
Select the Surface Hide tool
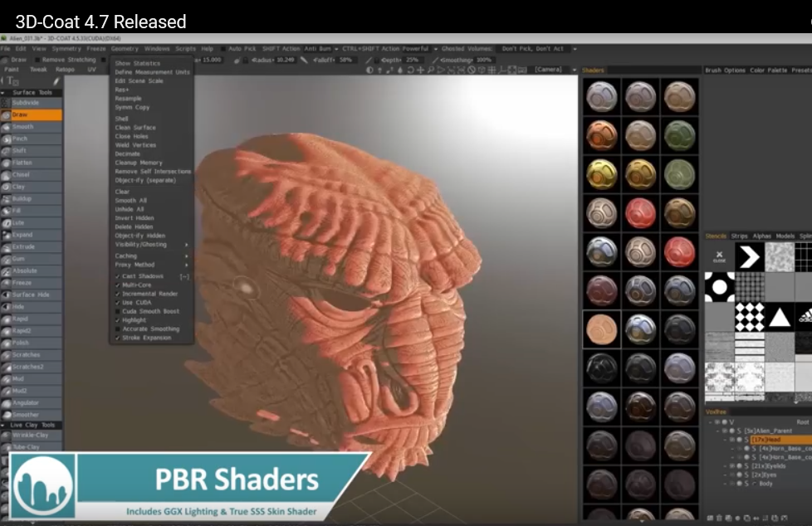coord(32,295)
